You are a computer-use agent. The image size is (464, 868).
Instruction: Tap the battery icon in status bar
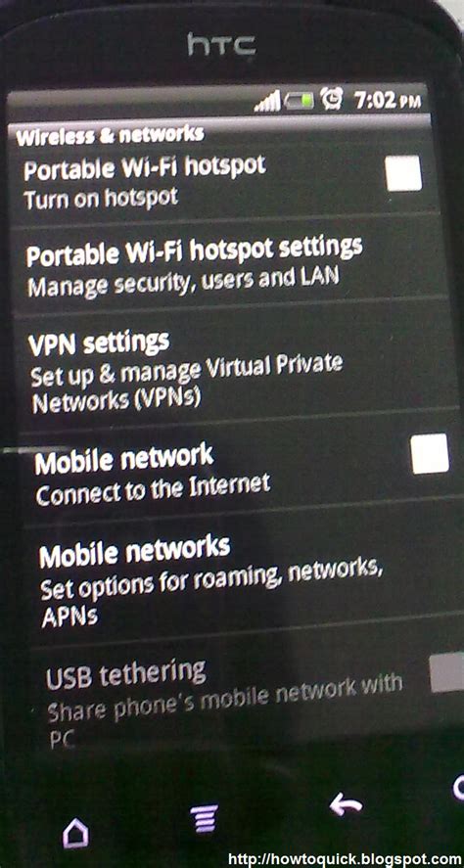[x=300, y=101]
